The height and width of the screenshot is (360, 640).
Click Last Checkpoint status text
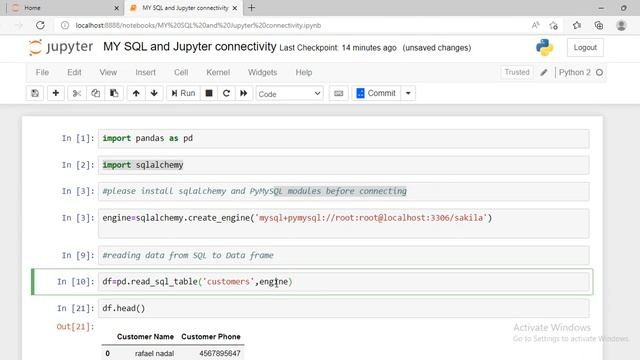click(338, 48)
